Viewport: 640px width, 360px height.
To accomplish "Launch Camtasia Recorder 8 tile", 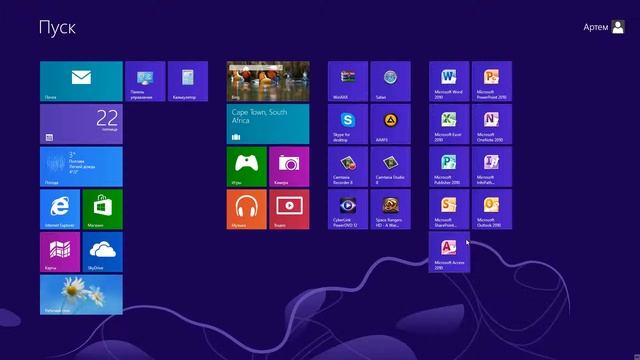I will tap(348, 167).
